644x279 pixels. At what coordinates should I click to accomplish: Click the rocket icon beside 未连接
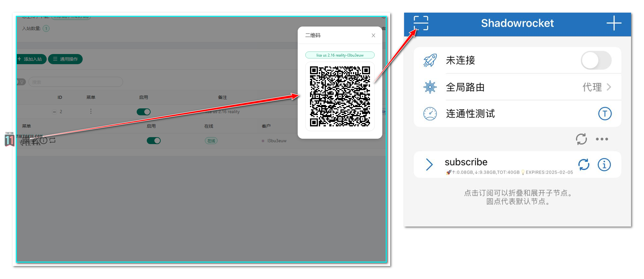[430, 60]
